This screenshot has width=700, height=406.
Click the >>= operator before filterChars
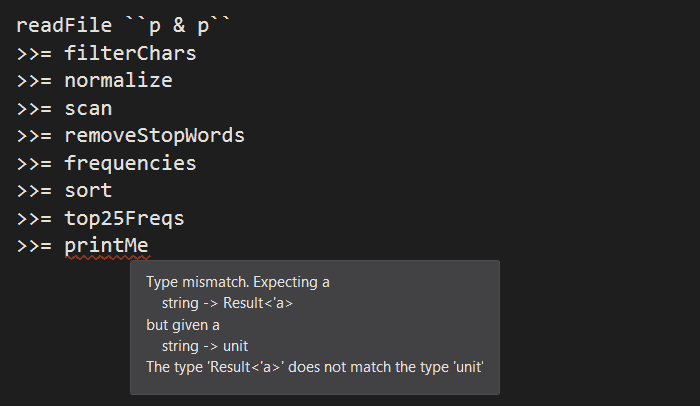[34, 54]
